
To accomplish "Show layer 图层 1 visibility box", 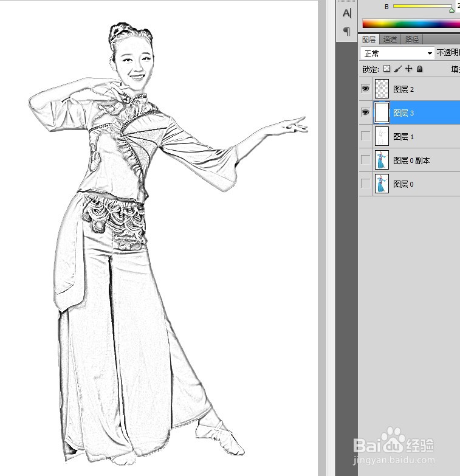I will pyautogui.click(x=365, y=136).
